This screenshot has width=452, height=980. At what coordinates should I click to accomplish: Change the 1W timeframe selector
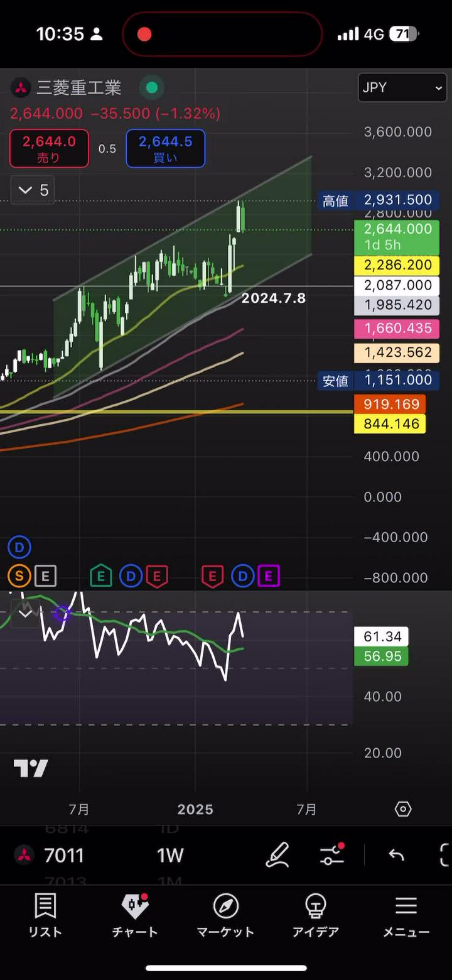point(170,855)
